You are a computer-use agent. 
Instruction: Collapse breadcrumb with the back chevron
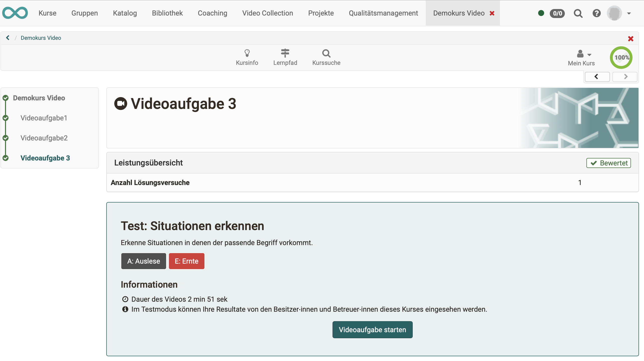8,38
